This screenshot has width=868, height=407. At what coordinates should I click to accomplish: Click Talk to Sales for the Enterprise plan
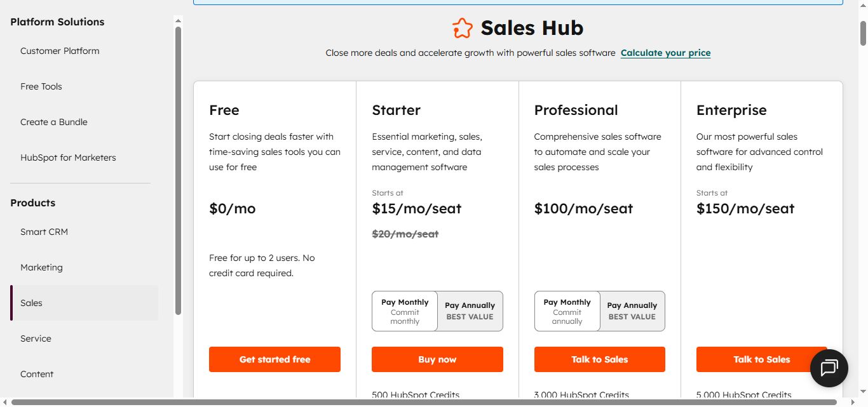(761, 359)
